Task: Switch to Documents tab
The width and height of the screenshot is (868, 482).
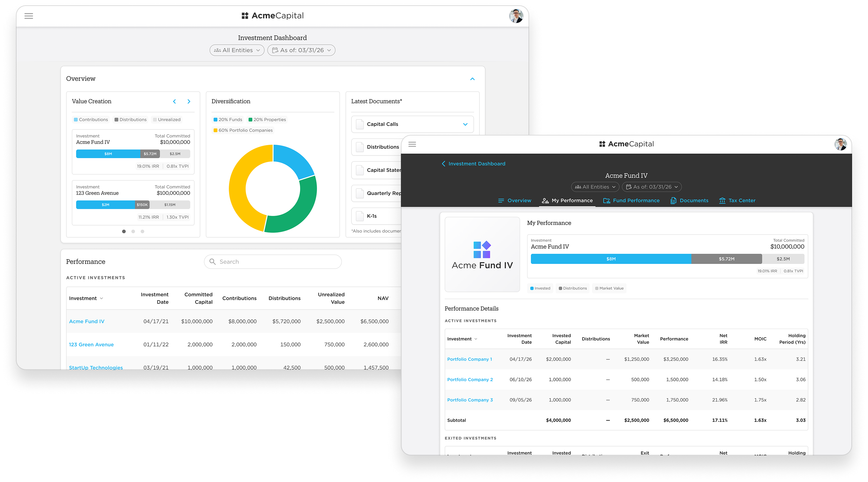Action: pos(689,201)
